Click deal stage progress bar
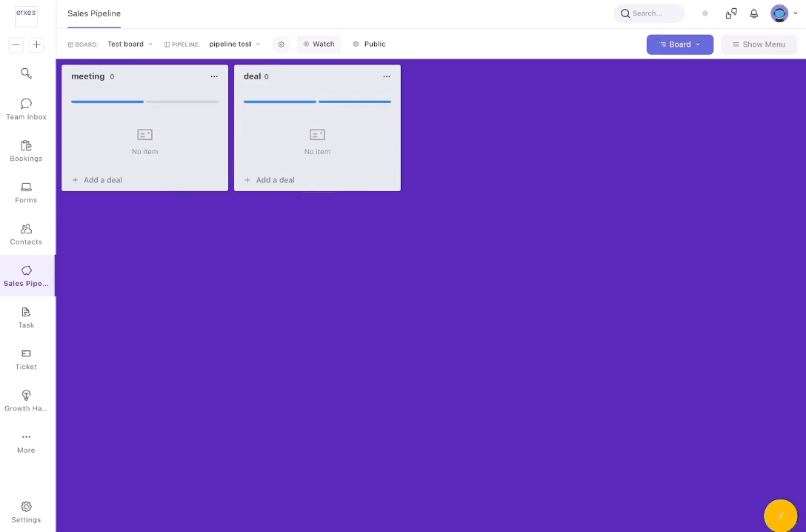806x532 pixels. pos(317,102)
